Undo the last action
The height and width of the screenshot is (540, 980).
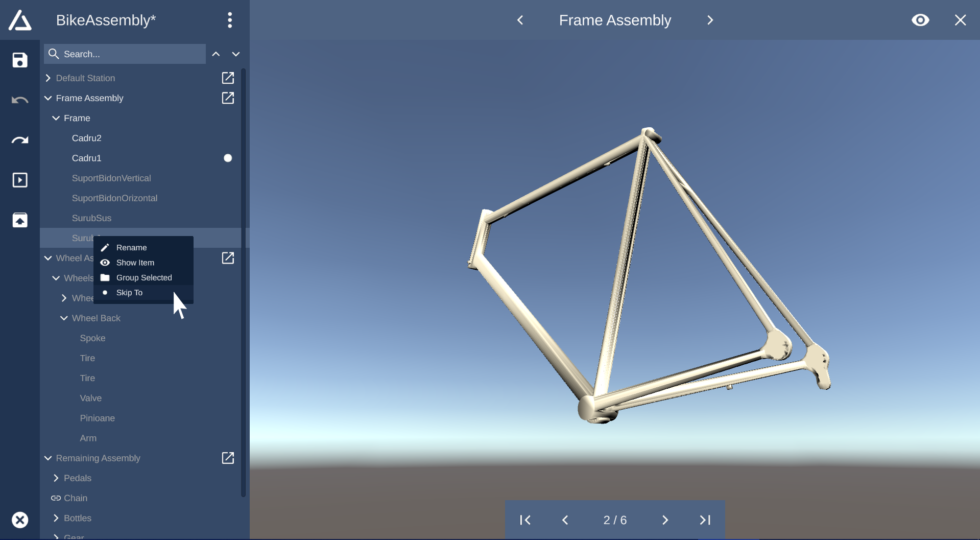point(20,100)
